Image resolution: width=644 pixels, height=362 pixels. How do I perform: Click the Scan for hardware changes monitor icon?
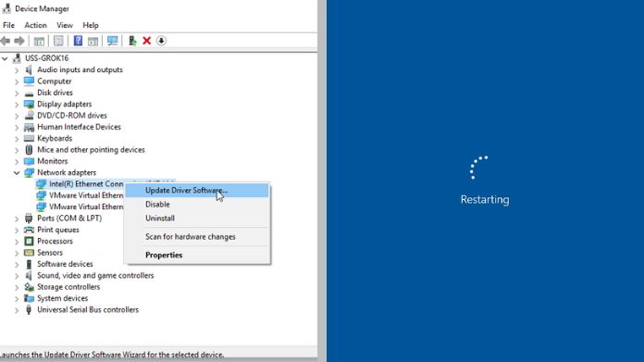tap(113, 41)
